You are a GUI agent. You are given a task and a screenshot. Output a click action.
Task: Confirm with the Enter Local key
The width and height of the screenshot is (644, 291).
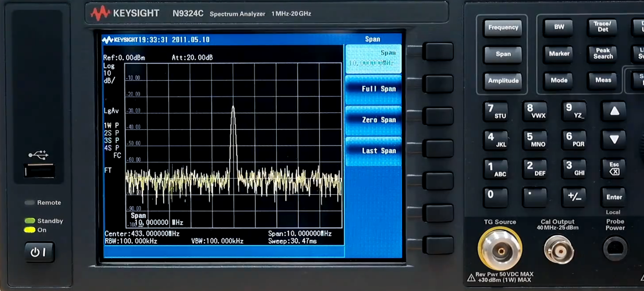[x=614, y=197]
